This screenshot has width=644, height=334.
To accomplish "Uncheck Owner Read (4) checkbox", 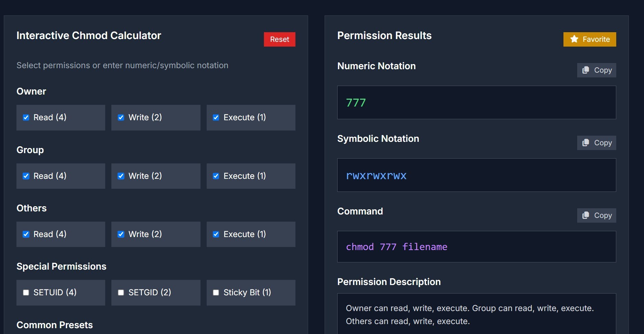I will click(x=26, y=117).
